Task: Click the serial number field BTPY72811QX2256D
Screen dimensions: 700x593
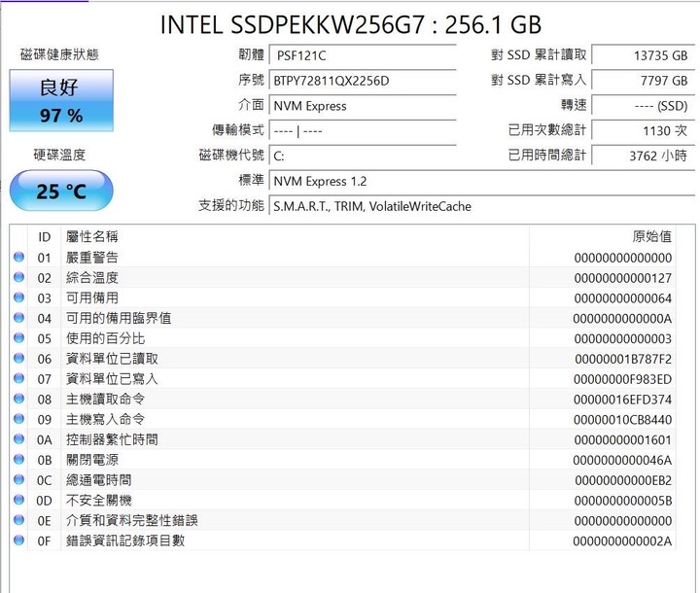Action: click(363, 81)
